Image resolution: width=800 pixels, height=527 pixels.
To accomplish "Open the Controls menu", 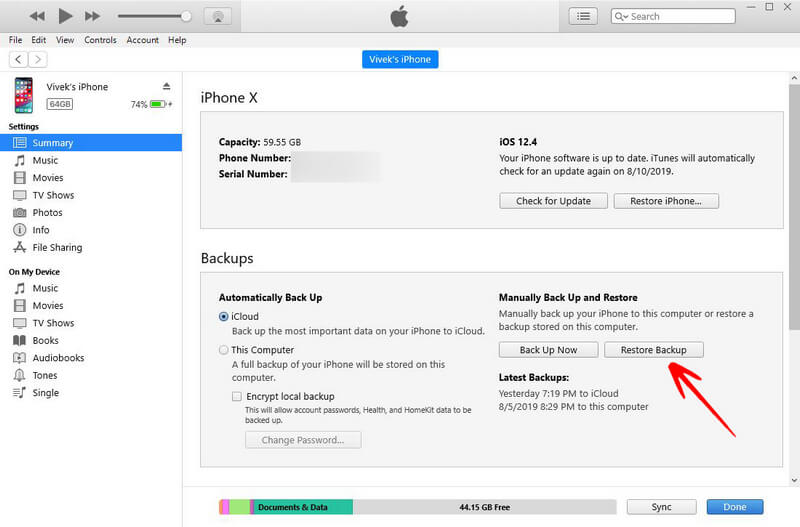I will [101, 40].
